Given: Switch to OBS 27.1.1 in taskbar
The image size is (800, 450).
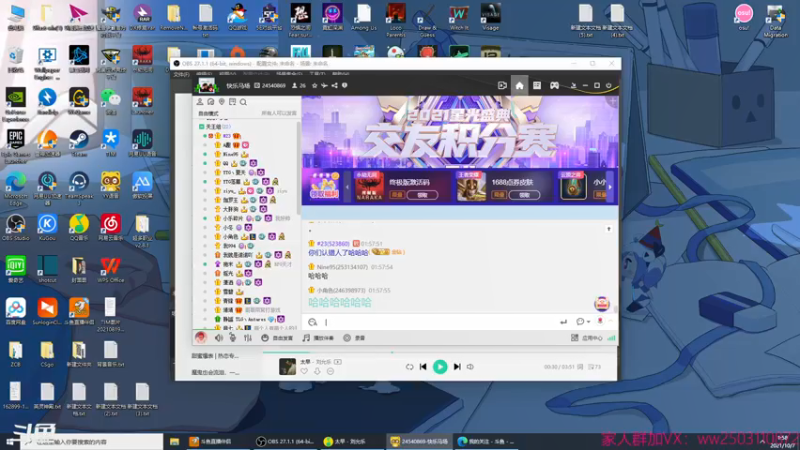Looking at the screenshot, I should click(285, 441).
